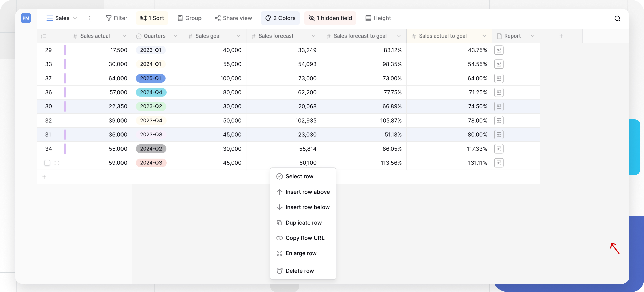Open the 1 Sort settings
Image resolution: width=644 pixels, height=292 pixels.
point(152,18)
